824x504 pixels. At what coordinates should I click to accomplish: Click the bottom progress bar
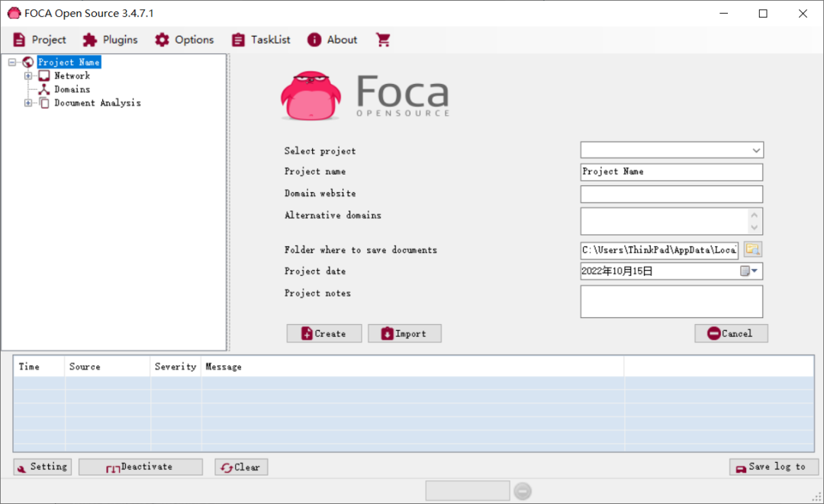(x=468, y=491)
